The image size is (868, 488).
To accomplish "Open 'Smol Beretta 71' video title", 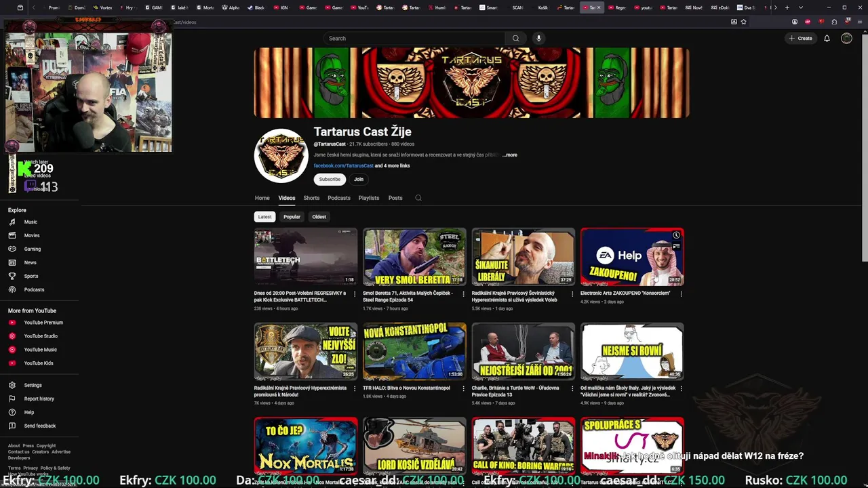I will (408, 296).
